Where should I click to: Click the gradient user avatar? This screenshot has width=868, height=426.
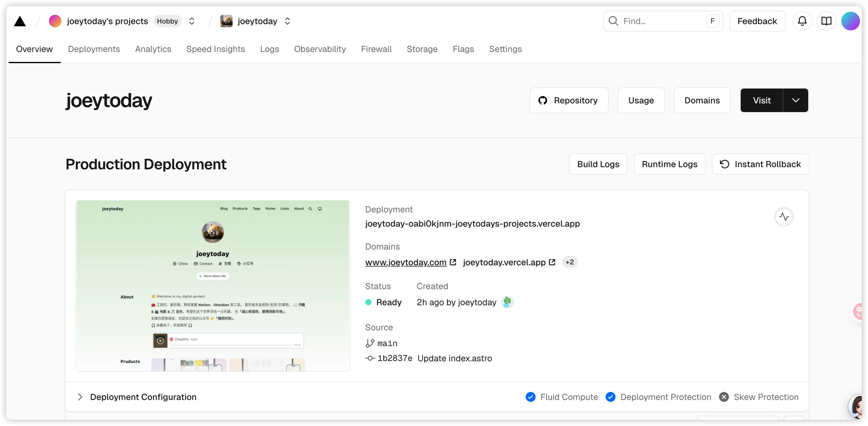[x=850, y=21]
